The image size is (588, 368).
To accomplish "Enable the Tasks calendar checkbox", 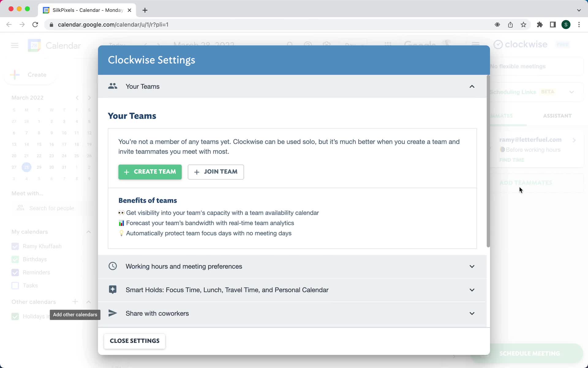I will click(15, 286).
